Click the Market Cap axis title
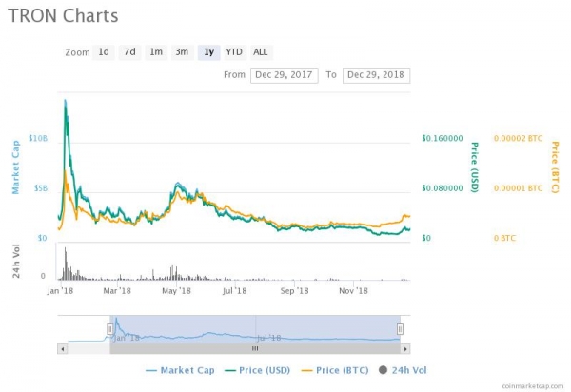This screenshot has width=571, height=392. point(15,167)
